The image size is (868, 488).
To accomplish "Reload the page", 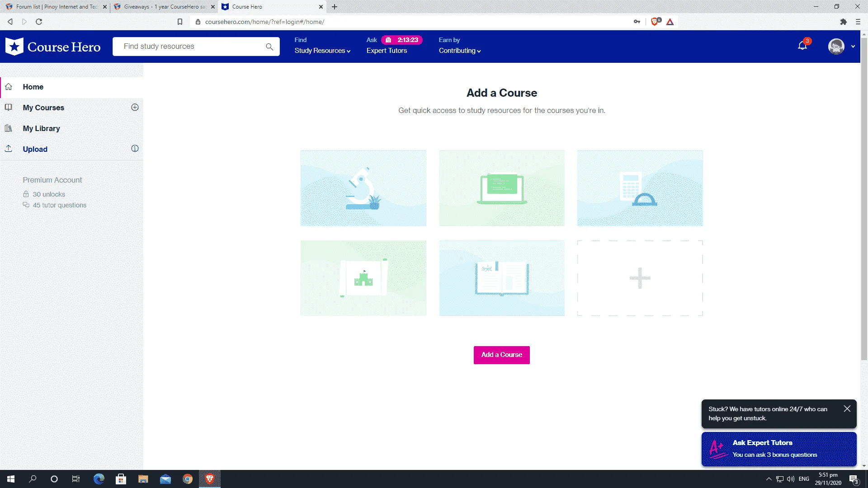I will tap(39, 22).
